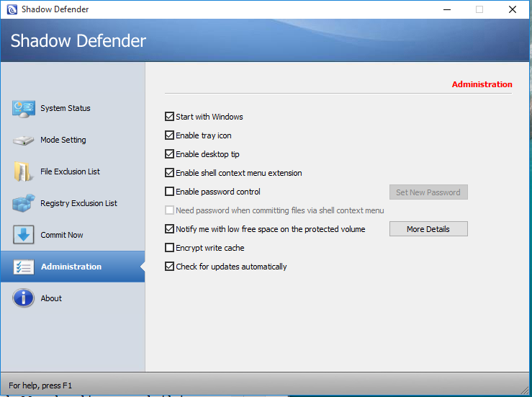Click the window resize grip corner
The image size is (532, 397).
(x=525, y=390)
